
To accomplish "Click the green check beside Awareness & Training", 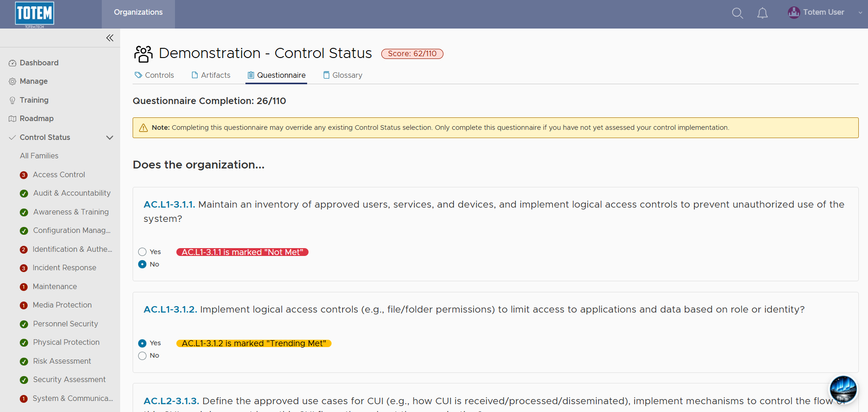I will pos(24,212).
